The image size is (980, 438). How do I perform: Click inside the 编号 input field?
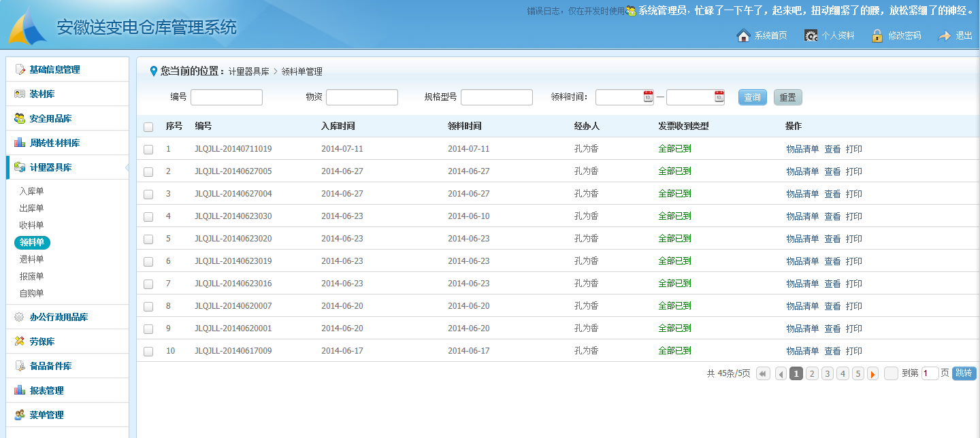[226, 97]
